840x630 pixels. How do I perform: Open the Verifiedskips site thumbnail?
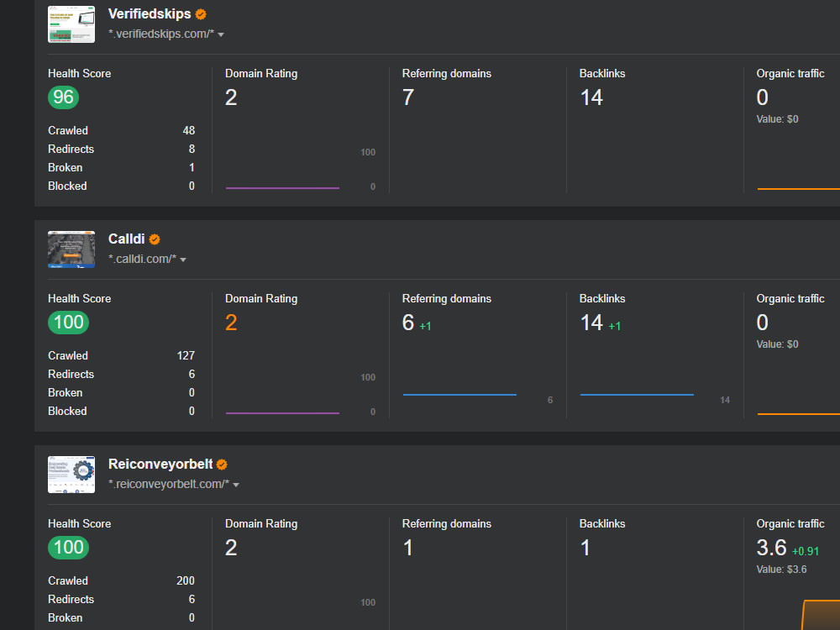point(71,24)
